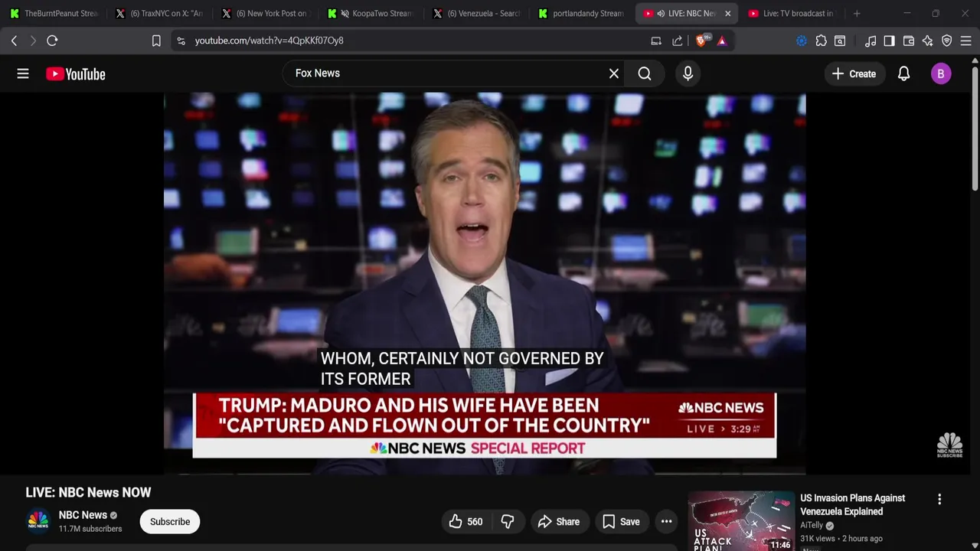
Task: Switch to Venezuela search tab
Action: coord(476,14)
